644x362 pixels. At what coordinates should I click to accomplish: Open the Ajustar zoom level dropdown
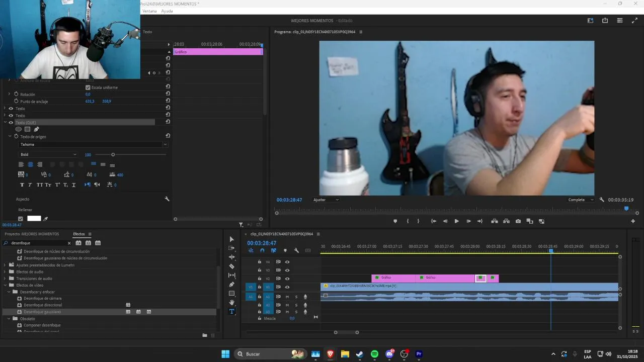(326, 200)
